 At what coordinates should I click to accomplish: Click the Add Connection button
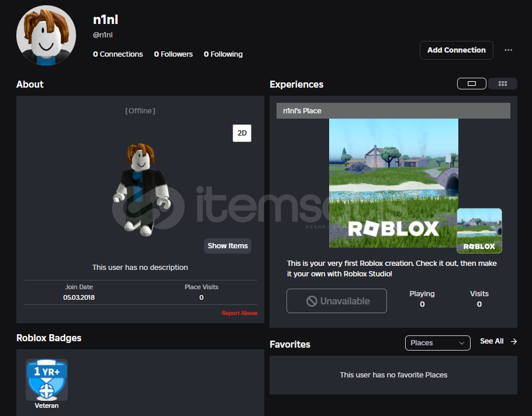point(457,50)
